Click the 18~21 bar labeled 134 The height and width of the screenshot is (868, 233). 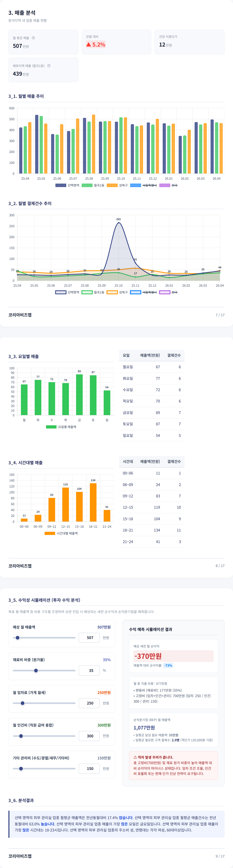pos(93,502)
